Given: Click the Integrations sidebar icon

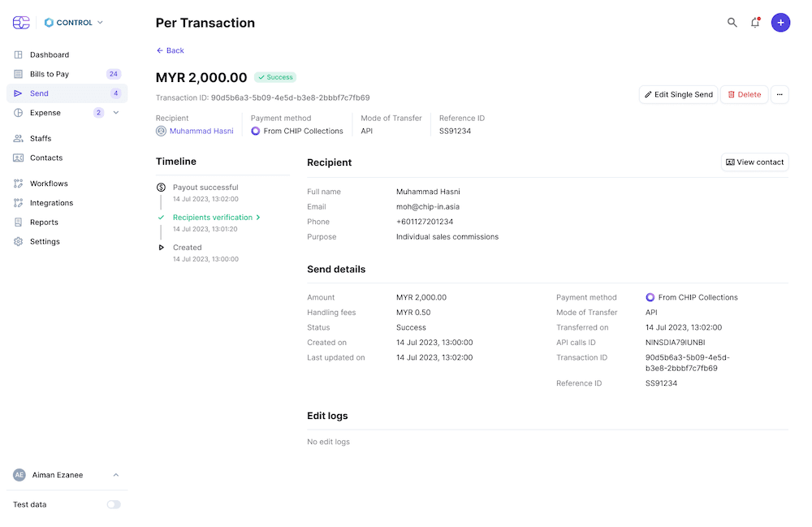Looking at the screenshot, I should (x=19, y=203).
